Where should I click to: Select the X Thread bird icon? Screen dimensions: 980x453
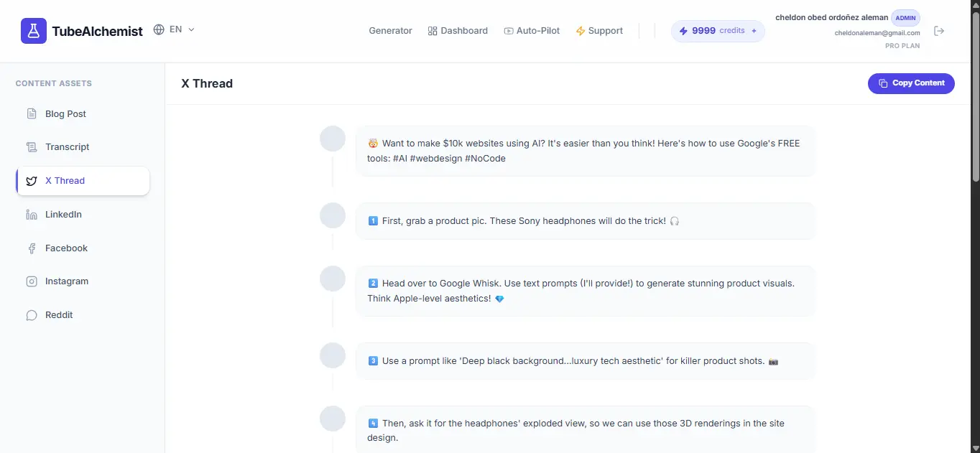[32, 181]
